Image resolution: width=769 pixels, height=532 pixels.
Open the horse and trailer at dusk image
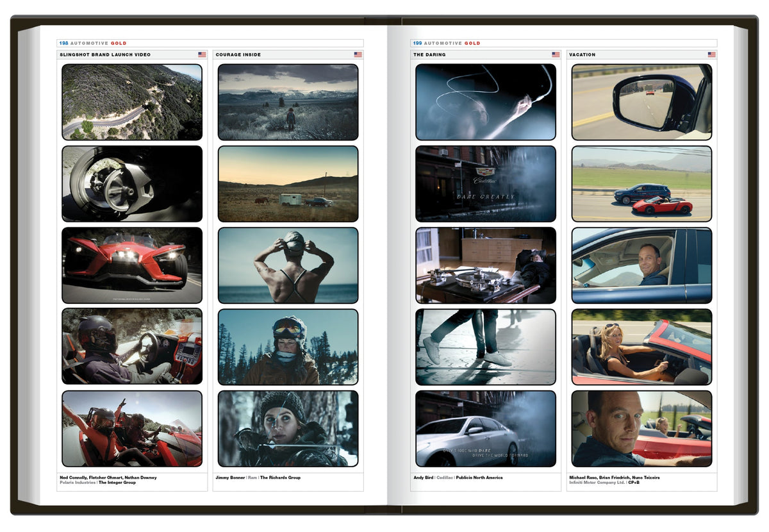[288, 183]
